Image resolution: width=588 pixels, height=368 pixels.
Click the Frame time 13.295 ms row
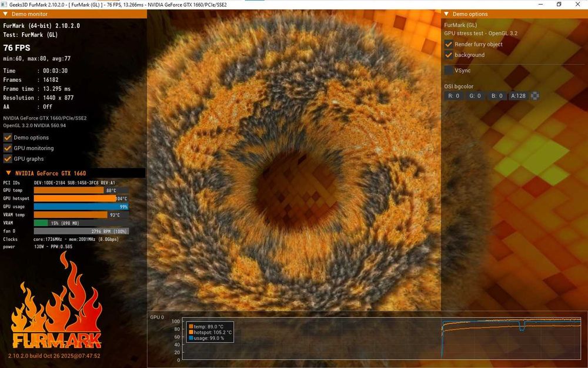tap(36, 89)
